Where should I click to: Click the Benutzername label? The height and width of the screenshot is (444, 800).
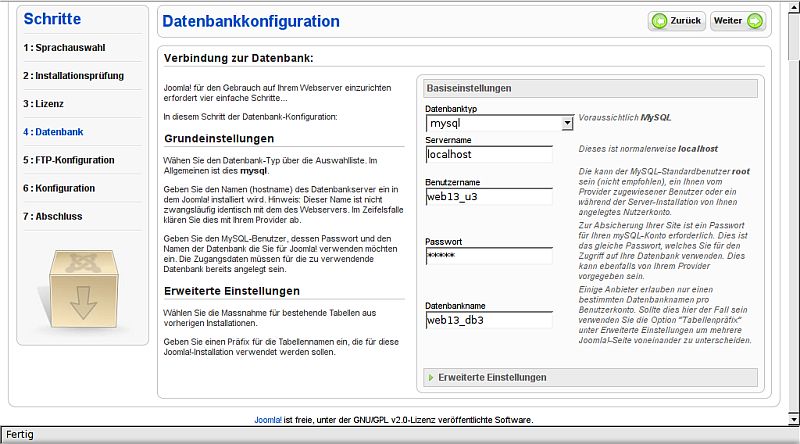[x=453, y=182]
